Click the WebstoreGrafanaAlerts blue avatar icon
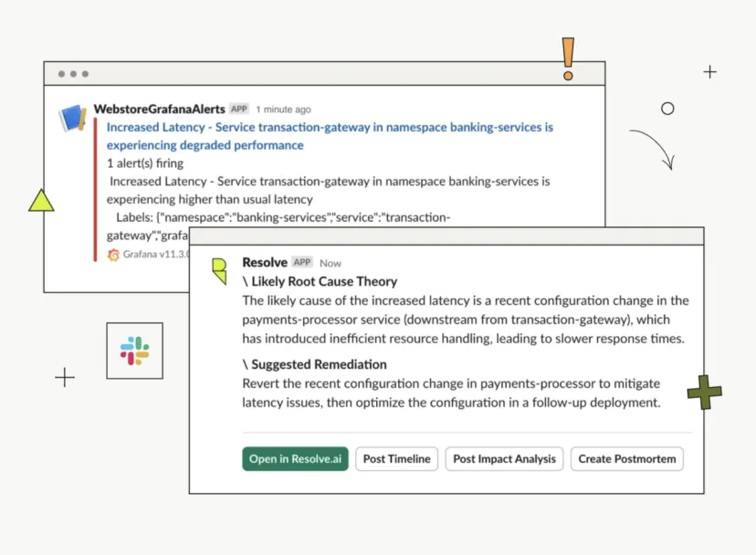756x555 pixels. point(73,117)
